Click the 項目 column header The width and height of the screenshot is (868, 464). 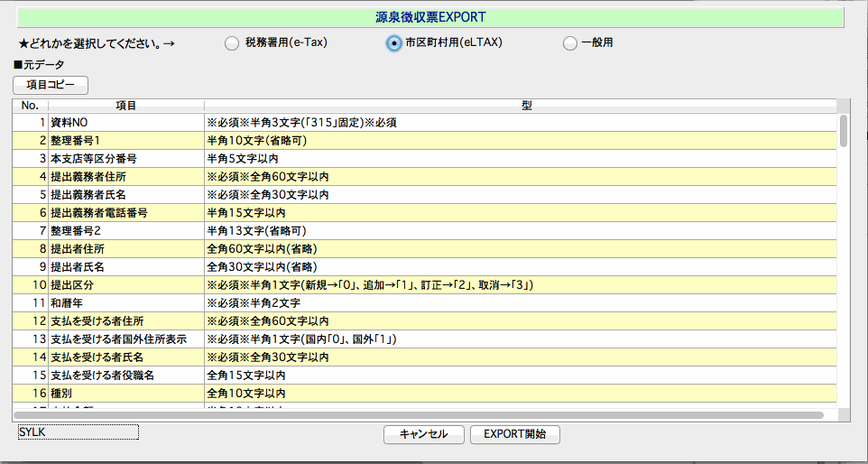[x=126, y=106]
